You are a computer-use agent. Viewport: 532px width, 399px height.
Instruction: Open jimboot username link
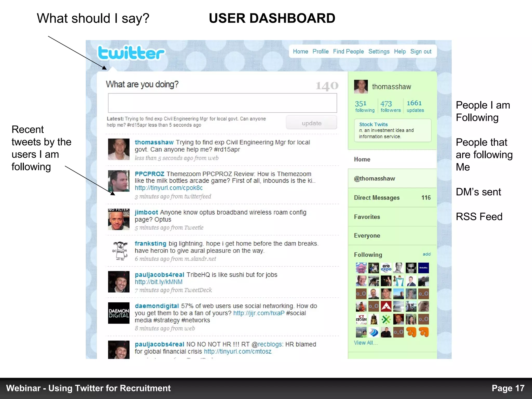146,212
